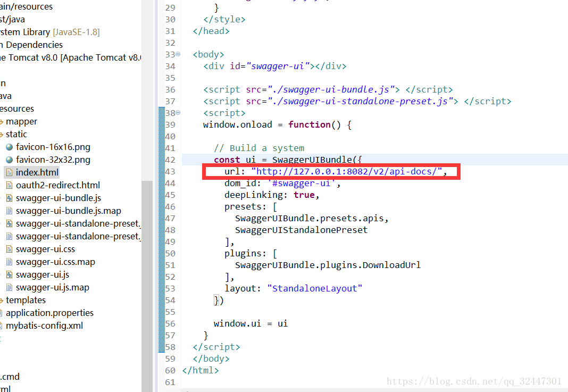Click the api-docs URL string on line 43
Image resolution: width=568 pixels, height=392 pixels.
(x=347, y=171)
